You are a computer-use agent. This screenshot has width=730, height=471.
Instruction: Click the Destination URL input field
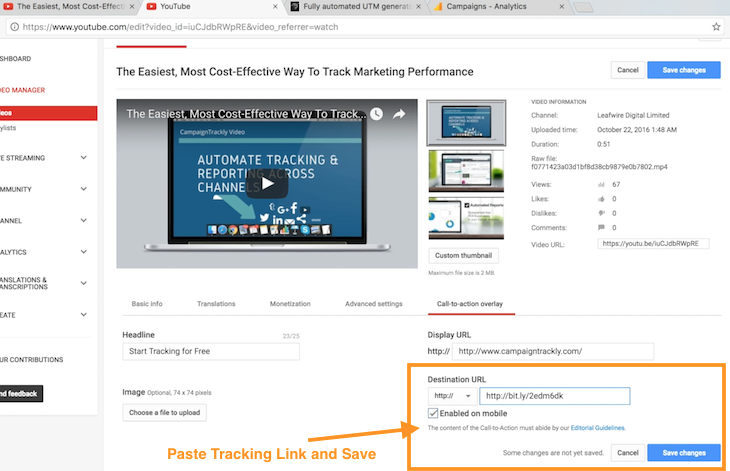[554, 396]
